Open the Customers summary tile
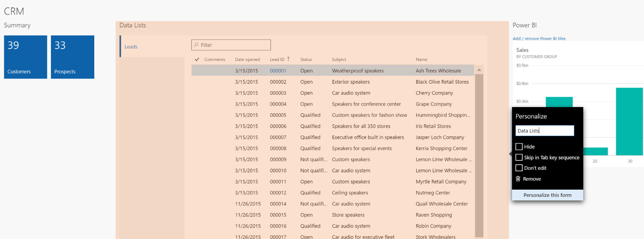The width and height of the screenshot is (644, 239). 26,57
